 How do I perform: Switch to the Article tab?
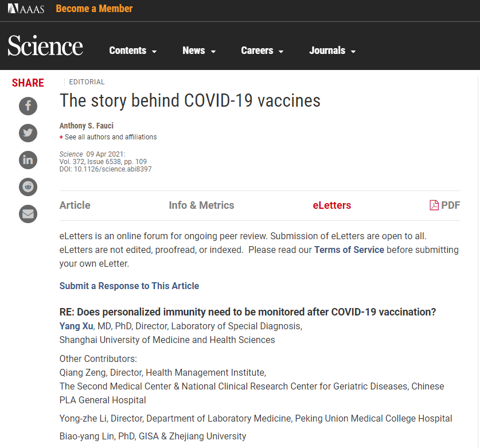tap(75, 205)
